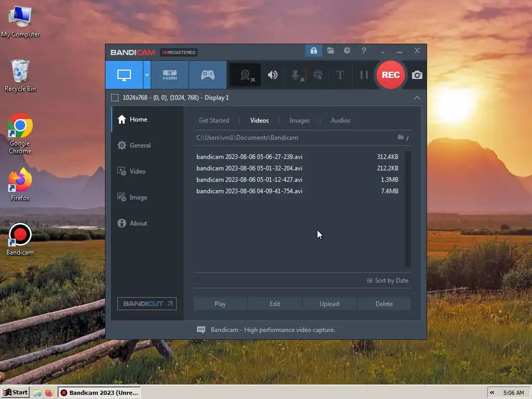This screenshot has width=532, height=399.
Task: Click the Upload button
Action: [x=329, y=304]
